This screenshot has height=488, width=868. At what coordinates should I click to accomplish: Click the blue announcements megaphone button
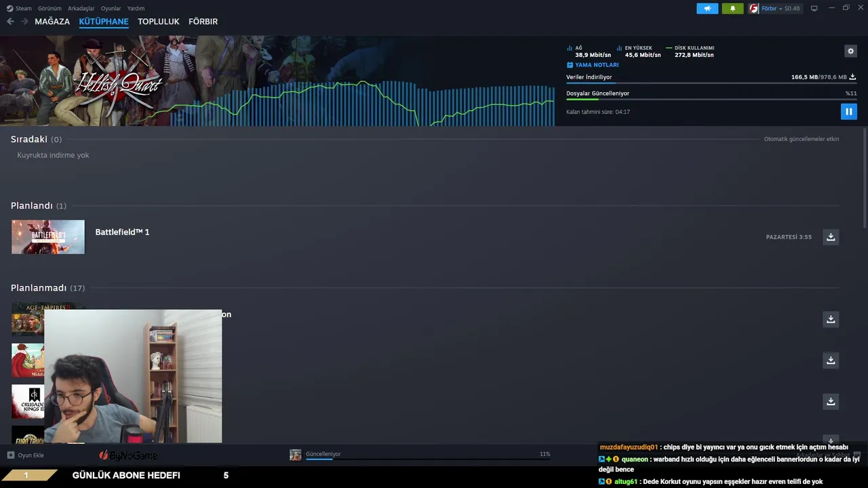pos(707,8)
